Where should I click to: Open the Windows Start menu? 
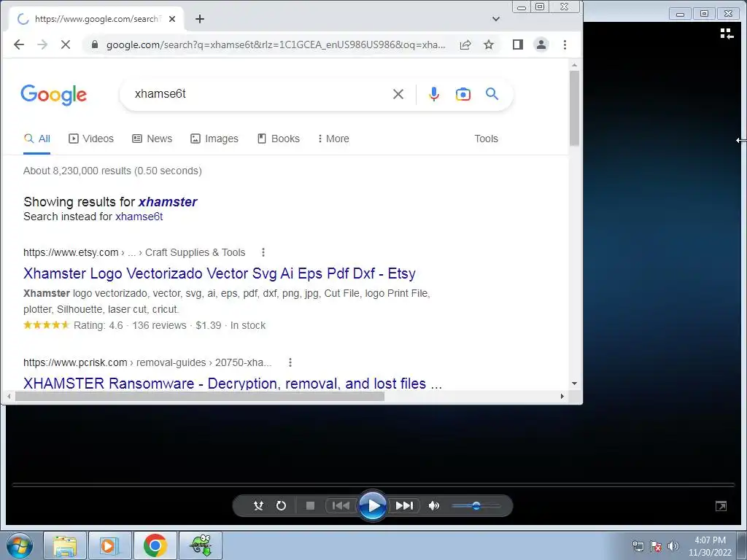(x=20, y=545)
